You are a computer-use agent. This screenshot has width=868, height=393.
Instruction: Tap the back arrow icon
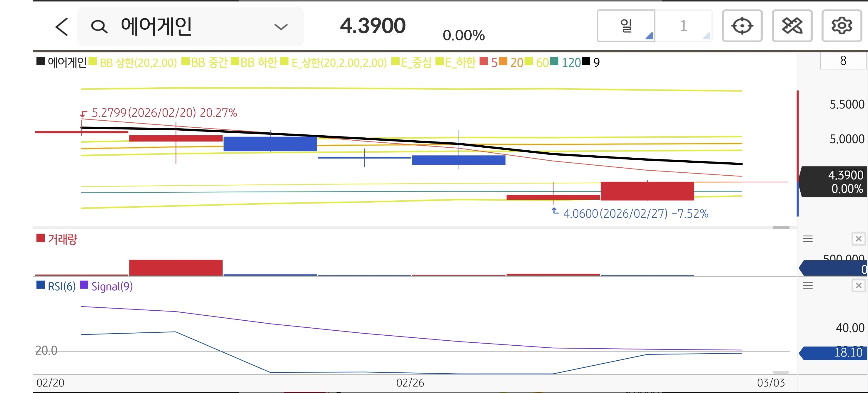pos(62,27)
